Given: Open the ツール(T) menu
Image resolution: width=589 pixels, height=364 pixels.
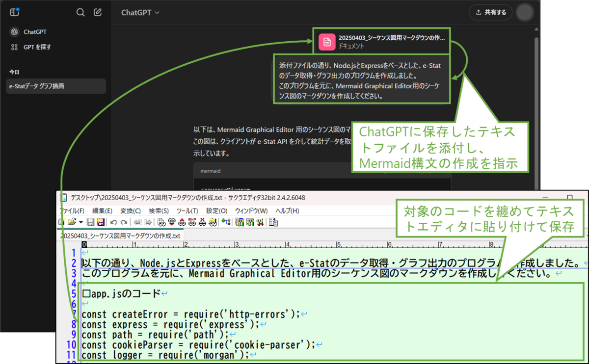Looking at the screenshot, I should tap(187, 210).
